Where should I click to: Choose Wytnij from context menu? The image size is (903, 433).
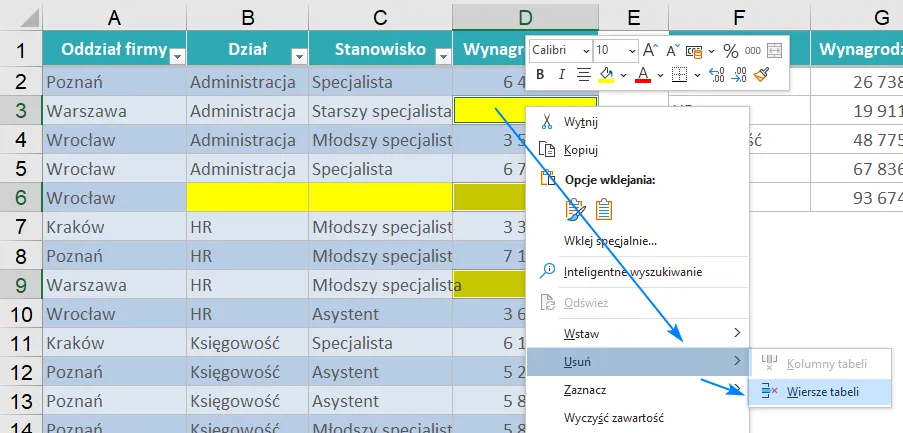pos(638,122)
